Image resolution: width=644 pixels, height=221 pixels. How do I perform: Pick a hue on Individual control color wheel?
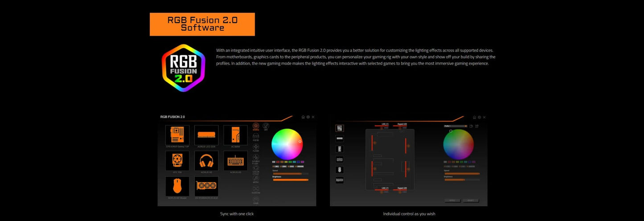click(x=459, y=144)
